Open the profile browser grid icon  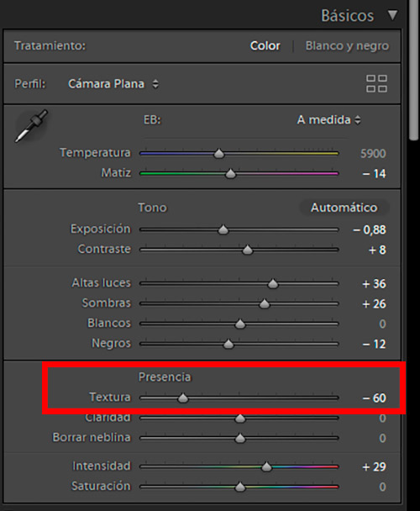coord(376,84)
